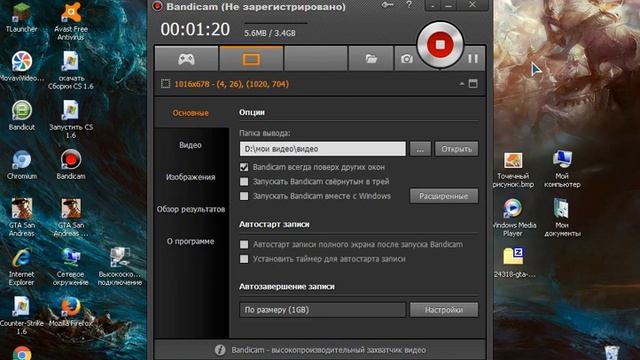This screenshot has width=640, height=360.
Task: Switch to game recording mode gamepad tab
Action: 186,59
